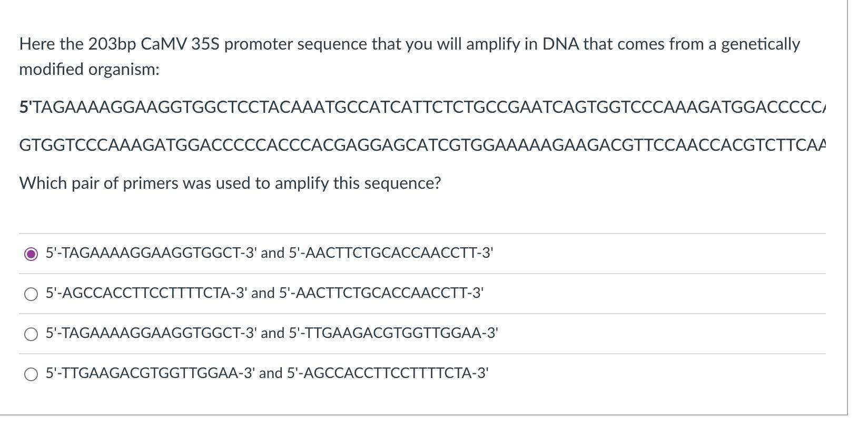This screenshot has width=868, height=426.
Task: Click the sequence line beginning GTGGTCCCAAAGATGG
Action: [x=421, y=144]
